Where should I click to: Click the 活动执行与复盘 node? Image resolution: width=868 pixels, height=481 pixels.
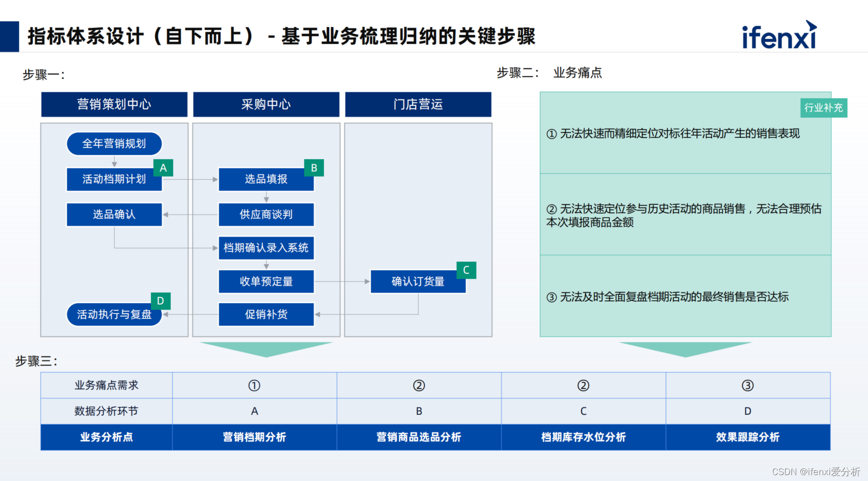(114, 315)
